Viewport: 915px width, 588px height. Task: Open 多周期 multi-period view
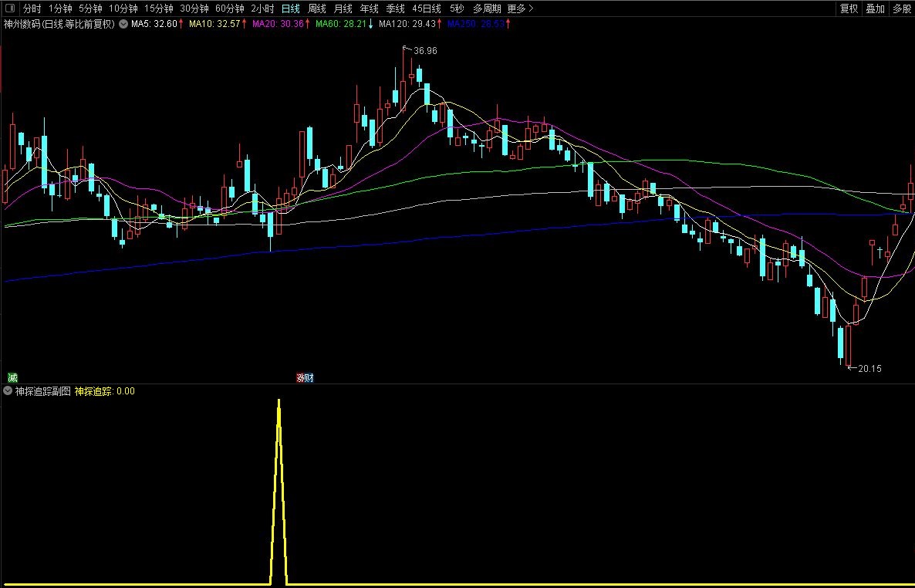pyautogui.click(x=487, y=8)
